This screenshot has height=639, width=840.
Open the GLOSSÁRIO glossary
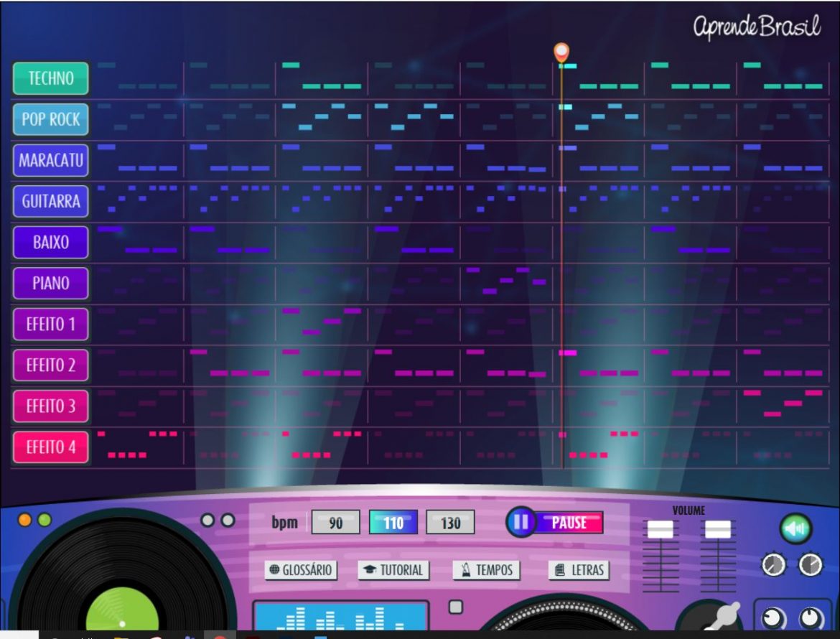point(301,570)
